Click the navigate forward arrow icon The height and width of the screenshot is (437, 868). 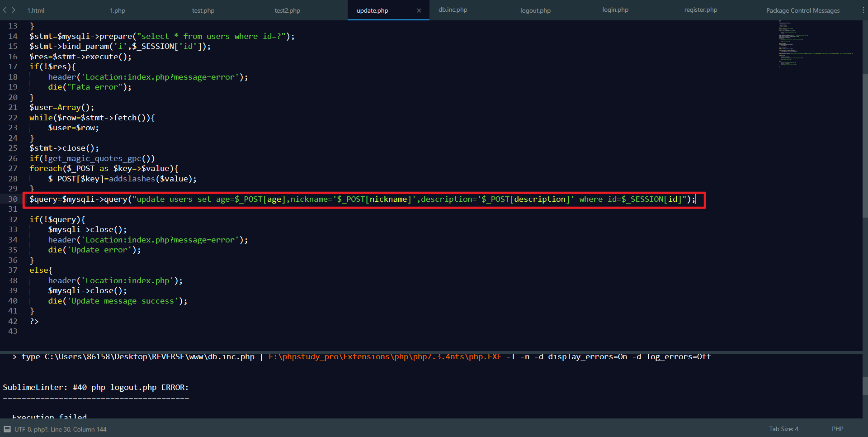click(13, 10)
